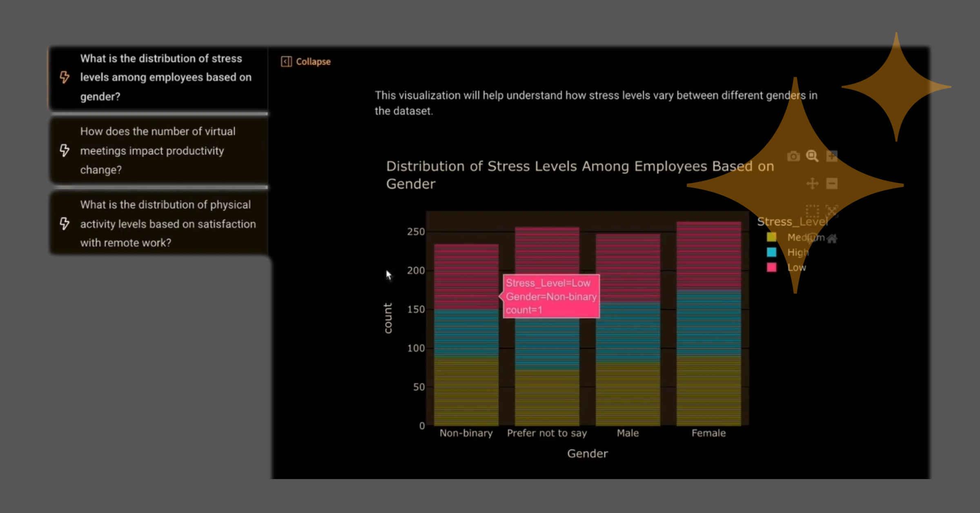Click the chart Zoom out minus icon

tap(832, 183)
